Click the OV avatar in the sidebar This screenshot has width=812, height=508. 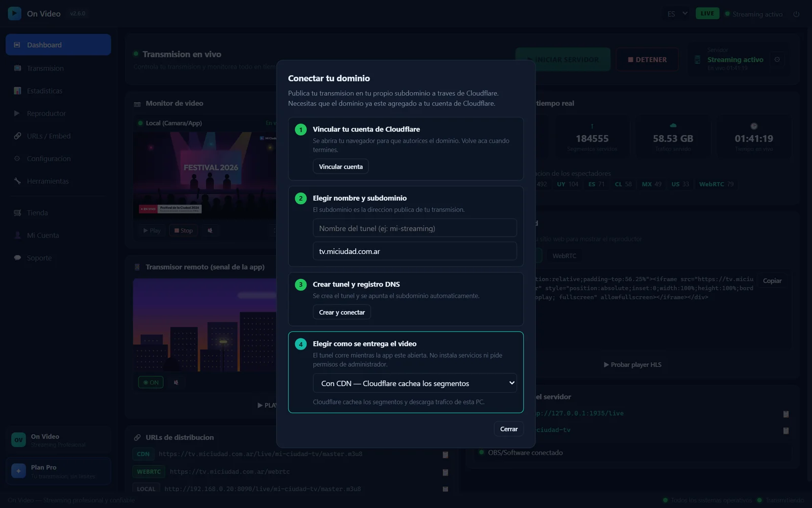(19, 440)
